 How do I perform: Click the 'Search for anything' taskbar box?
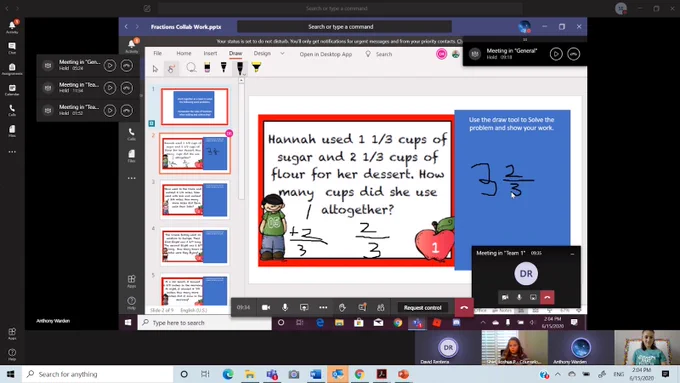click(x=98, y=374)
